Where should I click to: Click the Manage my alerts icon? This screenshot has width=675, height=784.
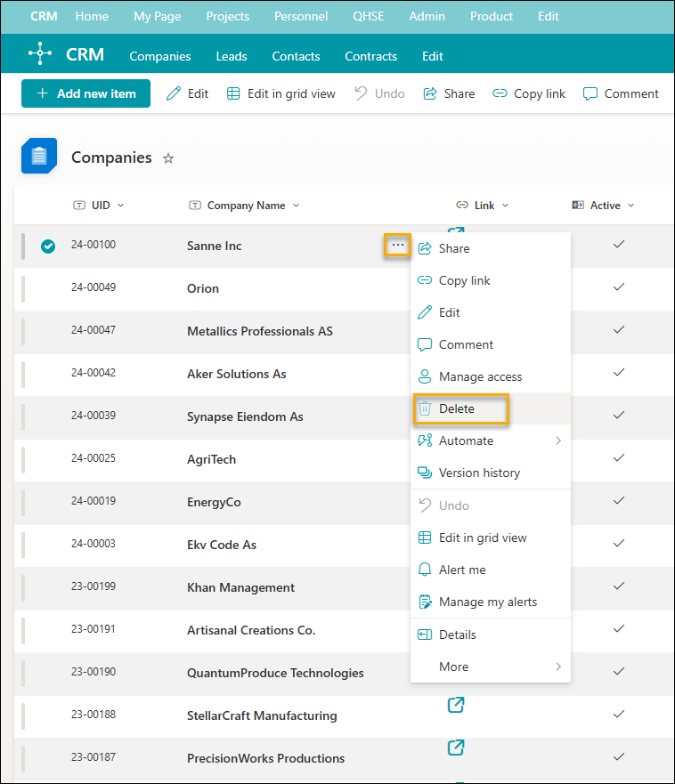425,602
